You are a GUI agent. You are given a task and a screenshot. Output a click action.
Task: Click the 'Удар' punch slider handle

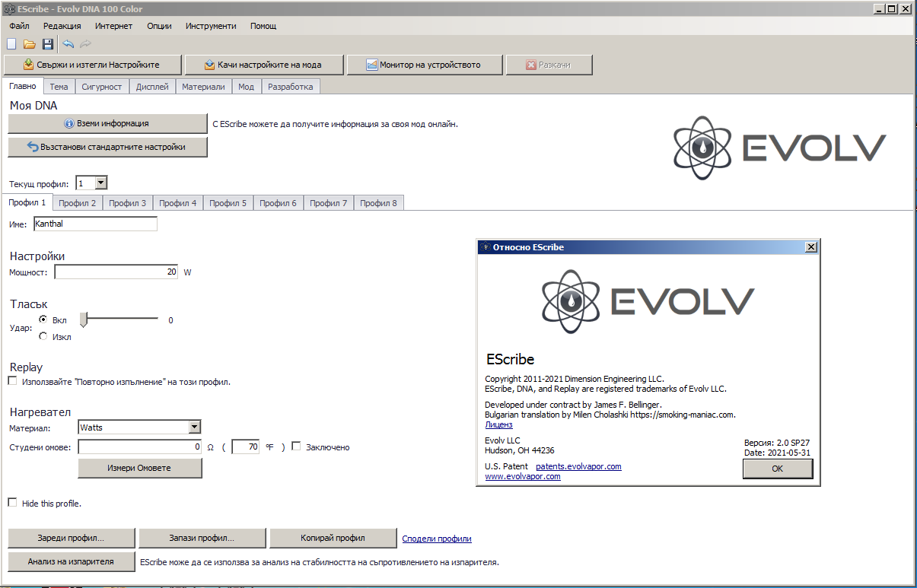point(84,320)
